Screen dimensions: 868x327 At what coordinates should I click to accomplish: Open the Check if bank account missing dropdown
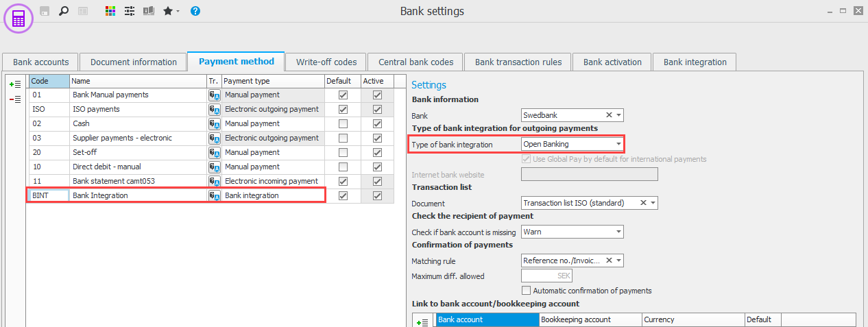click(618, 232)
